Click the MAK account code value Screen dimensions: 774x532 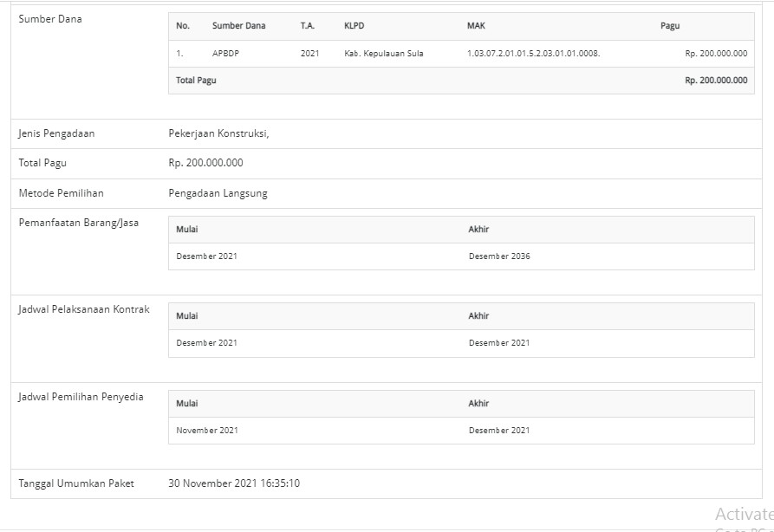pos(533,54)
